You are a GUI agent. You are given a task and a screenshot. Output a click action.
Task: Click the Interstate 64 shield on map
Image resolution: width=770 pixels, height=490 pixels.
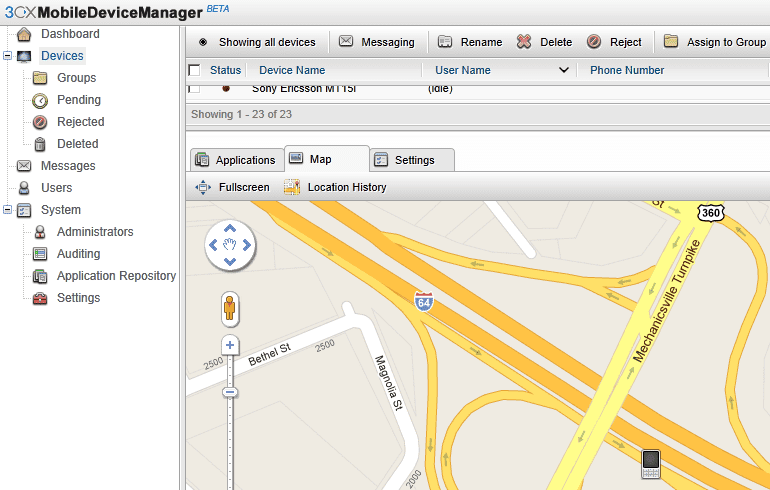423,301
